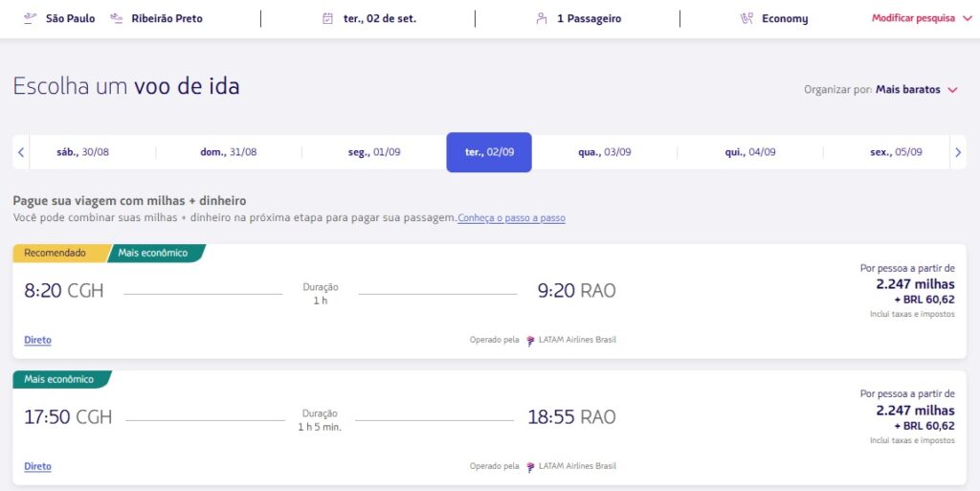Select the sáb., 30/08 date tab
Screen dimensions: 980x491
(x=82, y=152)
